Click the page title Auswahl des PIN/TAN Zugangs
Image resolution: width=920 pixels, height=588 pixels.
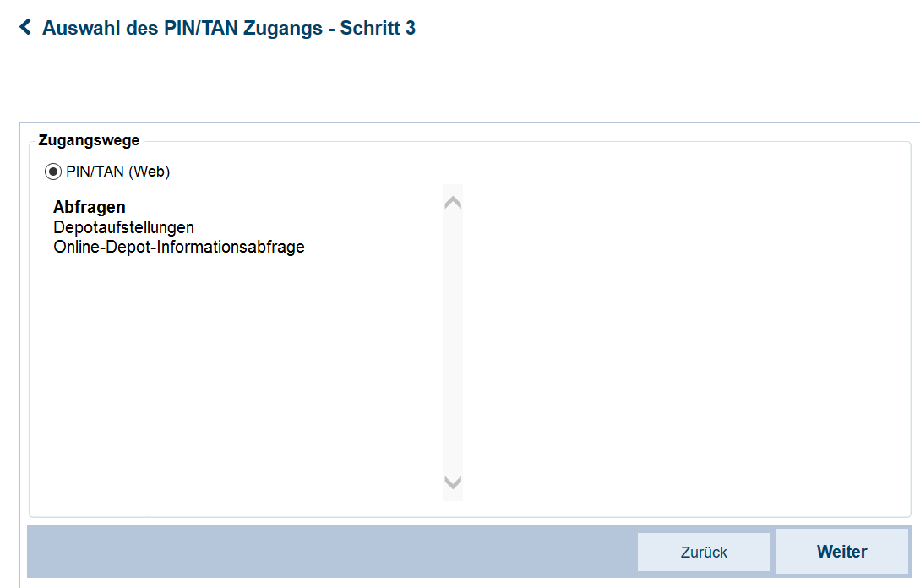click(182, 28)
